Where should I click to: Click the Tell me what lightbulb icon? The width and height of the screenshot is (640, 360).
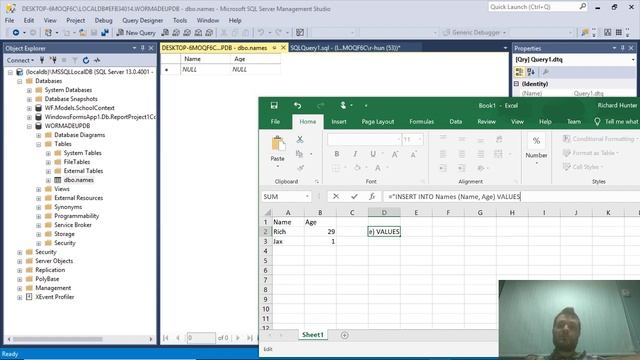597,122
